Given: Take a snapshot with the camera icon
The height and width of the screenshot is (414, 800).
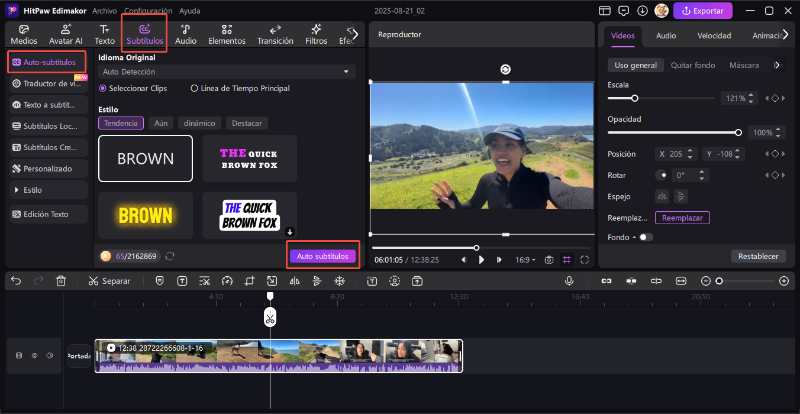Looking at the screenshot, I should [x=549, y=260].
